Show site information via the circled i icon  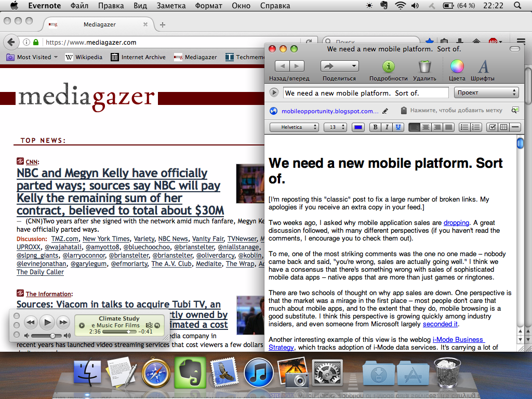[x=26, y=42]
